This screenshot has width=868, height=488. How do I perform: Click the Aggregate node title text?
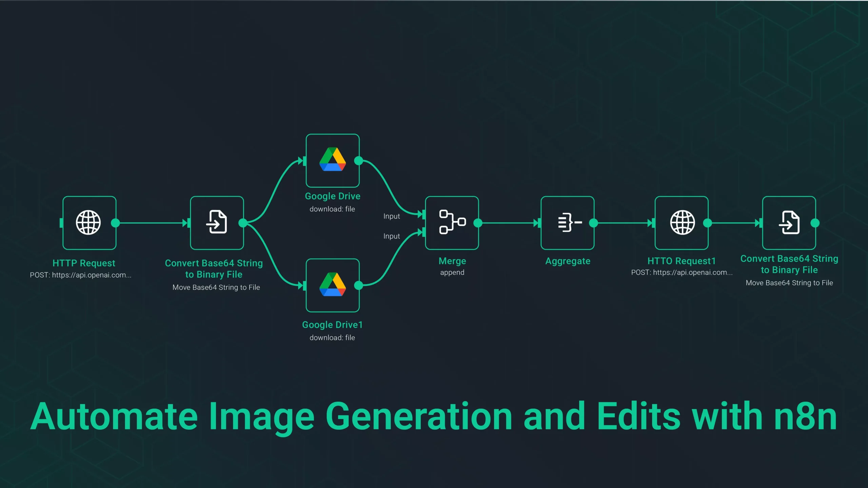pos(568,261)
